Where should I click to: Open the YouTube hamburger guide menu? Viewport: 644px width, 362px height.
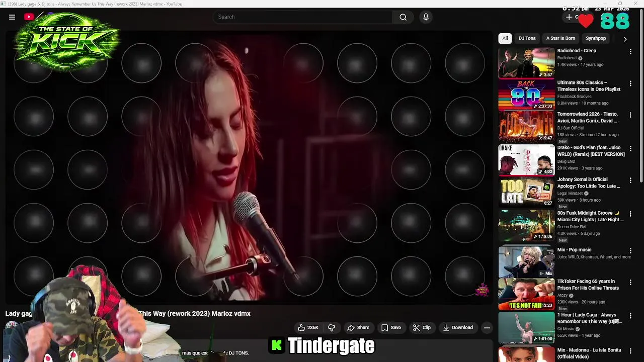(x=12, y=17)
